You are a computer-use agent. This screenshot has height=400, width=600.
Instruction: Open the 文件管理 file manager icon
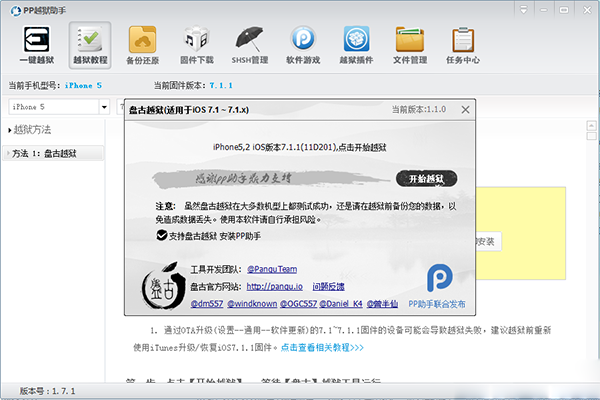point(410,46)
